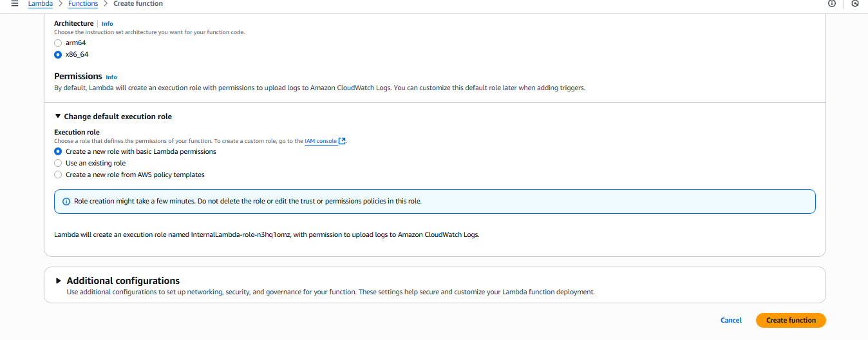Choose Create a new role with basic Lambda permissions
The height and width of the screenshot is (340, 868).
[58, 152]
